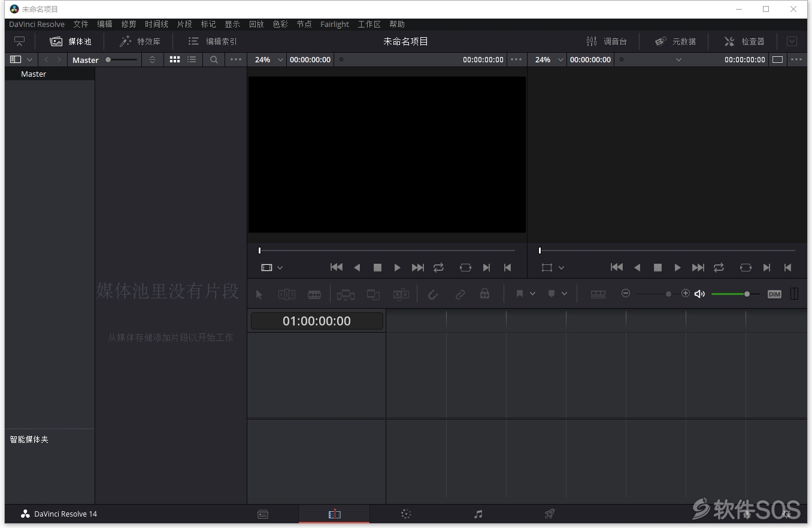Toggle the 媒体池 Media Pool panel
The height and width of the screenshot is (528, 812).
[x=71, y=41]
